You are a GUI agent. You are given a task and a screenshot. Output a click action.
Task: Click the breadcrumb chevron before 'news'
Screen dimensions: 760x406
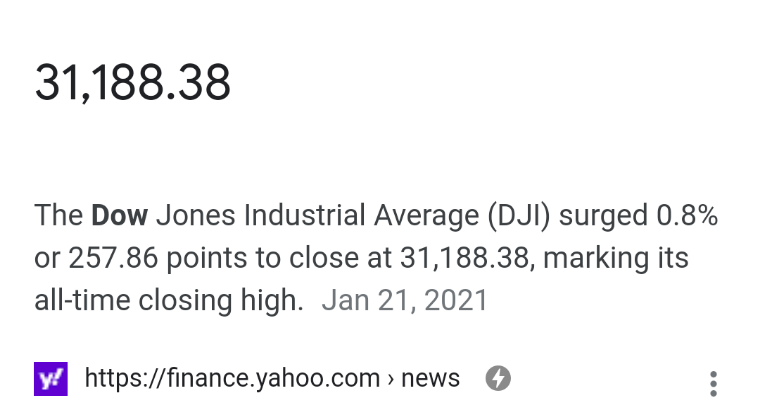coord(391,379)
